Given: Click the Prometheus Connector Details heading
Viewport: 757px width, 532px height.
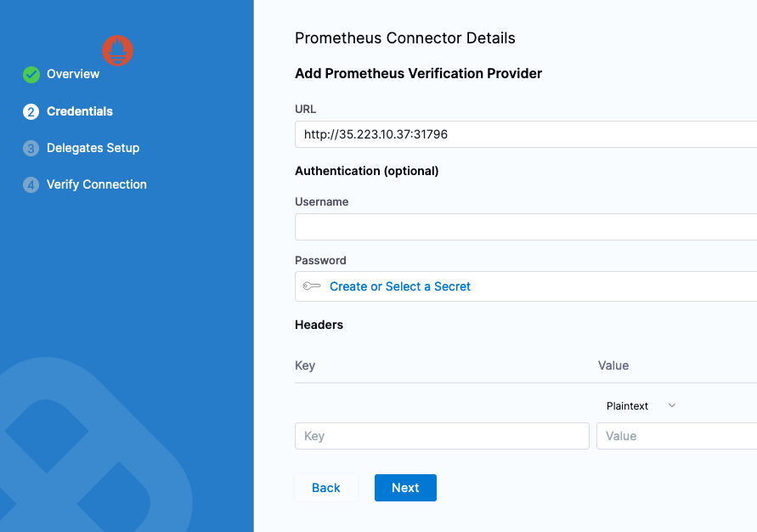Looking at the screenshot, I should point(405,38).
